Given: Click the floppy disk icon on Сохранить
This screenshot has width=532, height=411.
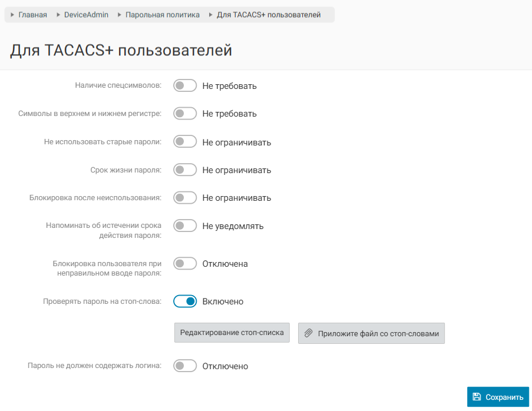Looking at the screenshot, I should tap(477, 397).
